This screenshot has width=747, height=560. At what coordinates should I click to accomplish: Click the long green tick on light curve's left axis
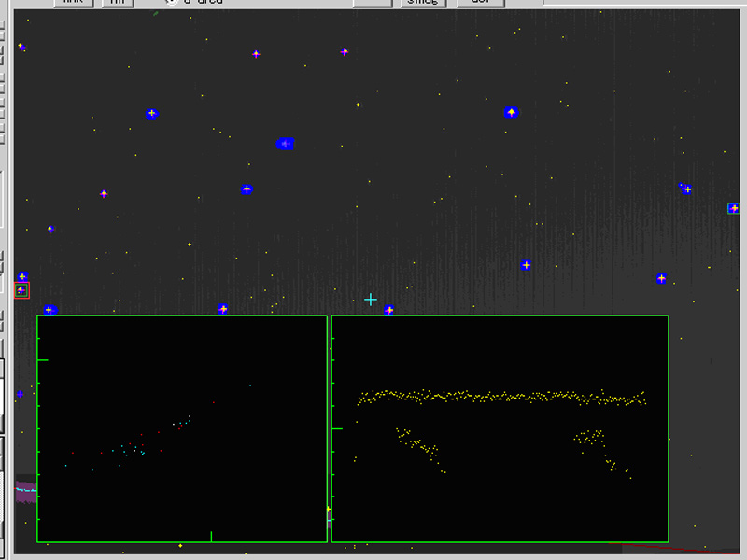click(x=337, y=427)
